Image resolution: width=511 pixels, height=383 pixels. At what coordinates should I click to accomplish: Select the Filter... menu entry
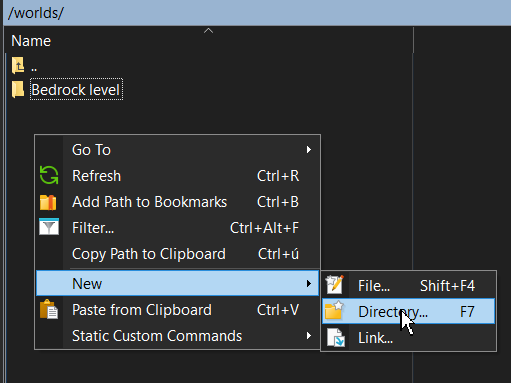(177, 228)
